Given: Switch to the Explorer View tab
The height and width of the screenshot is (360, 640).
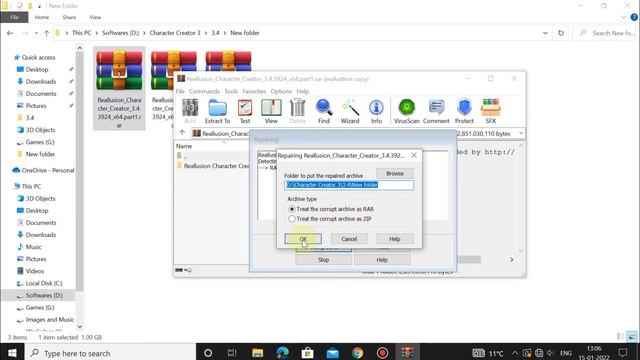Looking at the screenshot, I should click(x=95, y=17).
